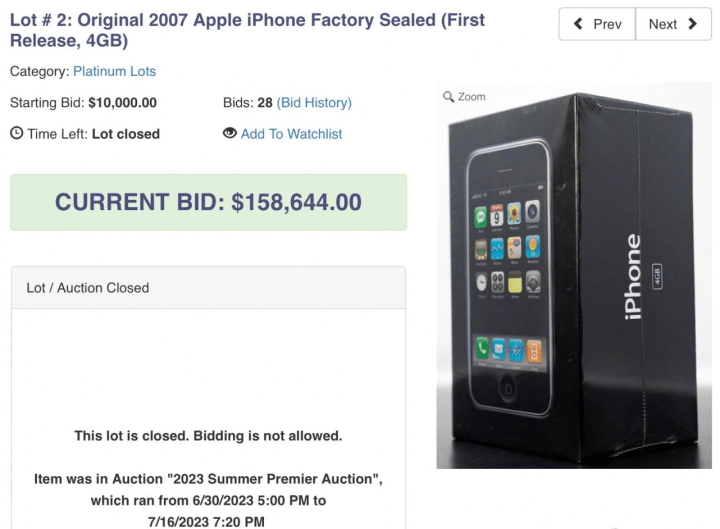
Task: Click the bids count number 28
Action: coord(263,103)
